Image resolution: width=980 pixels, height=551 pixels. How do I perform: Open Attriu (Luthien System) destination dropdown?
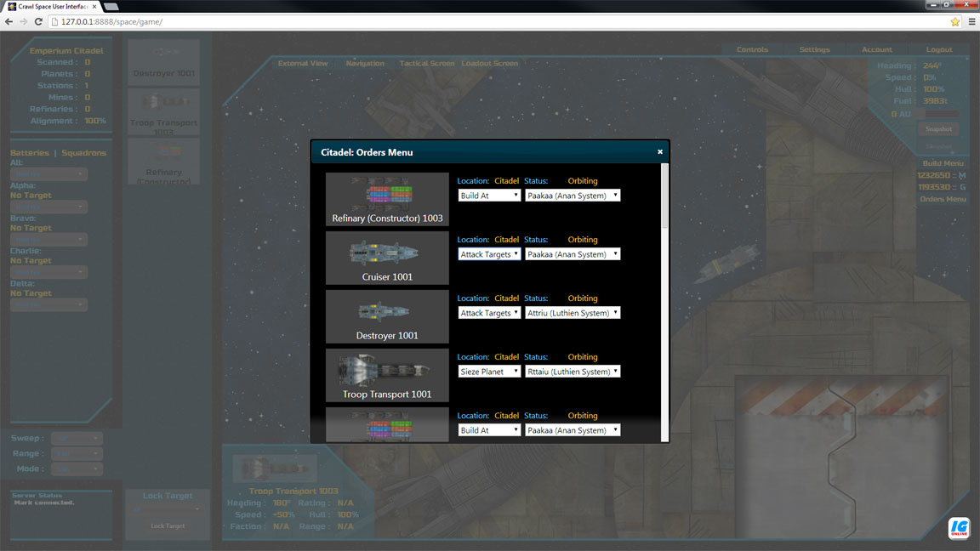[x=573, y=313]
